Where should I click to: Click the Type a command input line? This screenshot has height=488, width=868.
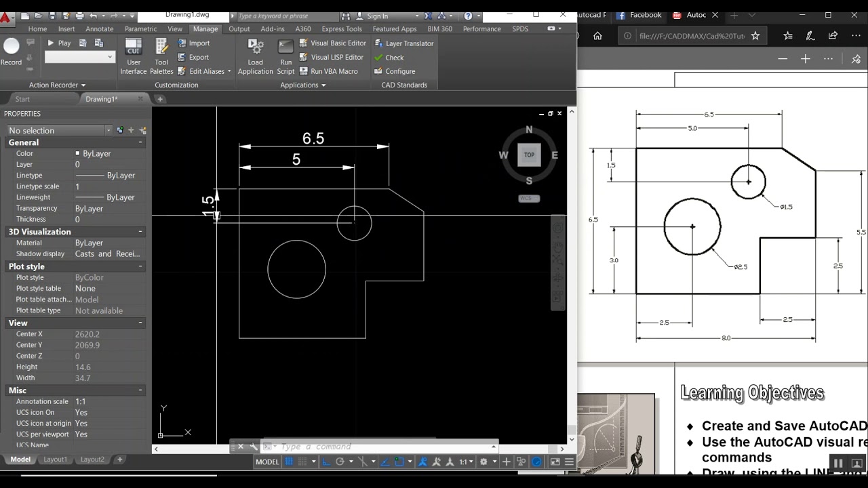[x=382, y=447]
